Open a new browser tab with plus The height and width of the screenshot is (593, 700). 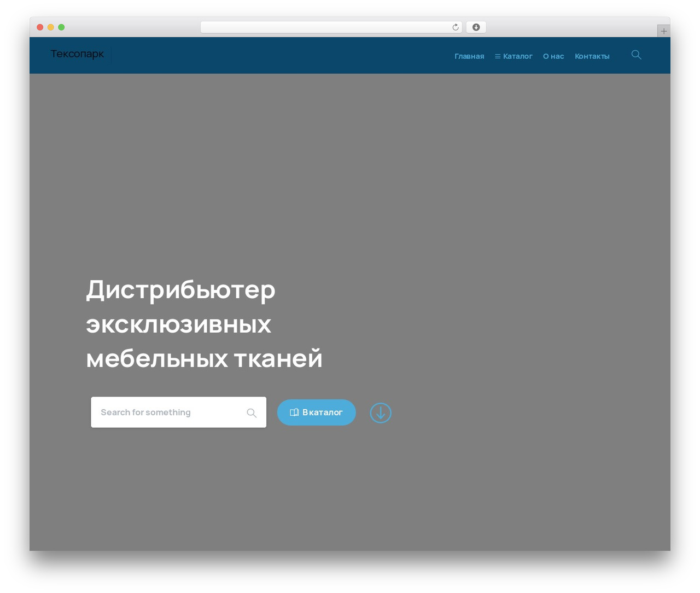(663, 31)
